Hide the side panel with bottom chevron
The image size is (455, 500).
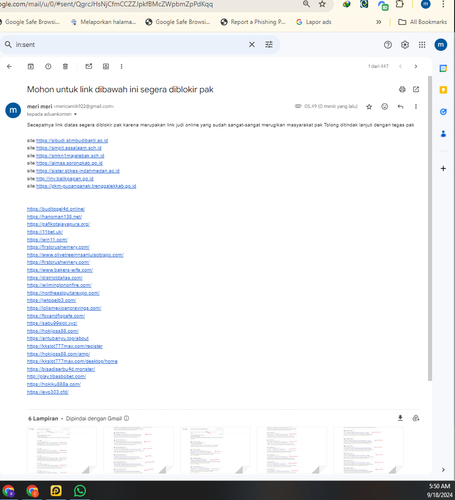click(443, 470)
